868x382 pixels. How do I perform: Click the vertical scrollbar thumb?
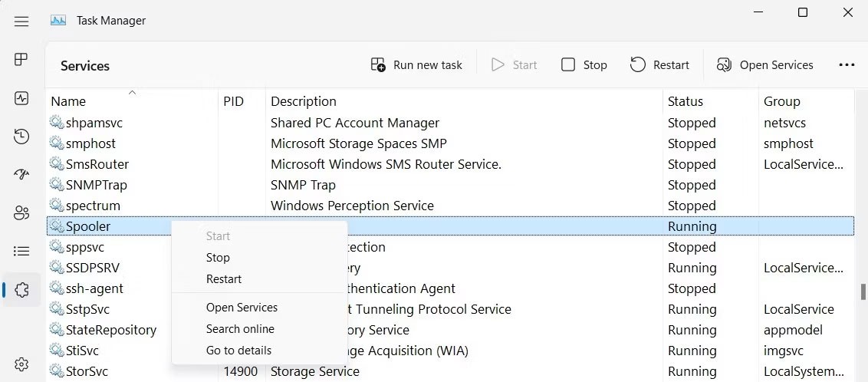pos(863,291)
